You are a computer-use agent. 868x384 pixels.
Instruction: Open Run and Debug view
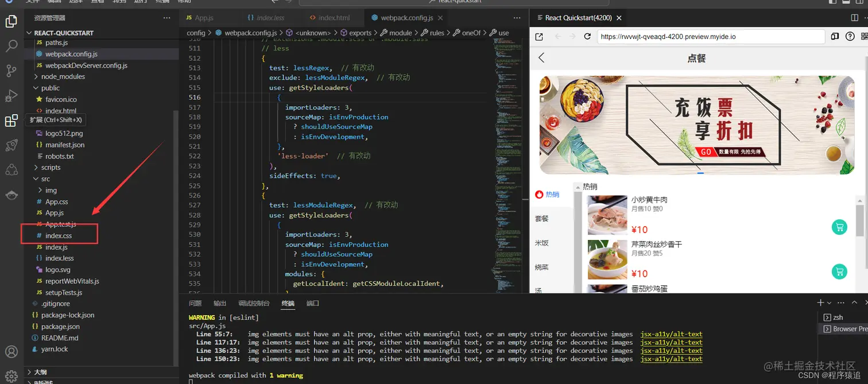11,96
